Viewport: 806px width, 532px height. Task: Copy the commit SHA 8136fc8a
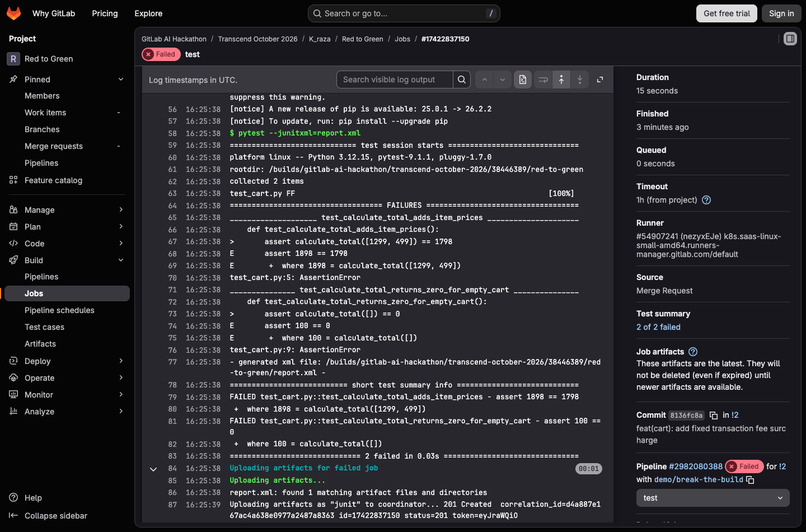click(x=713, y=415)
